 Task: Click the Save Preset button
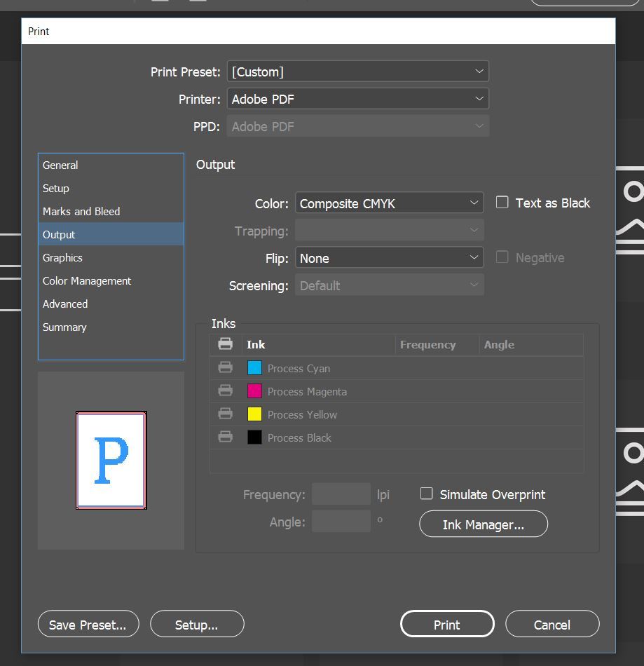click(88, 624)
